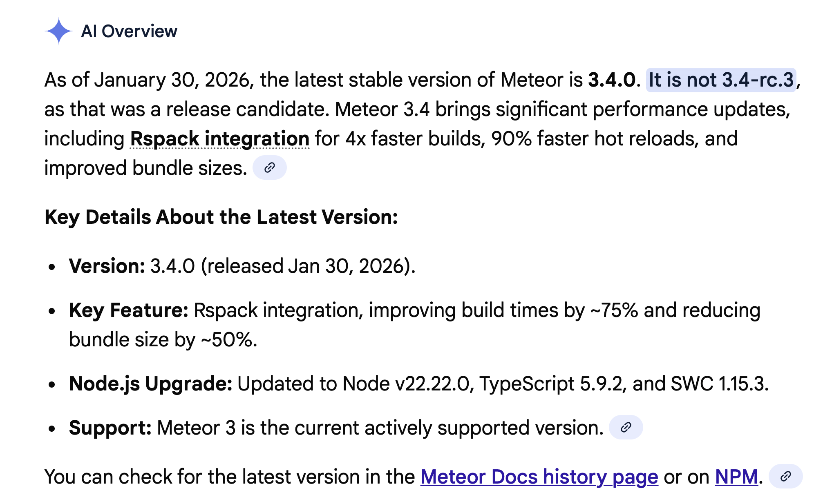Click the "Key Details About the Latest Version" heading
Image resolution: width=823 pixels, height=504 pixels.
click(221, 217)
